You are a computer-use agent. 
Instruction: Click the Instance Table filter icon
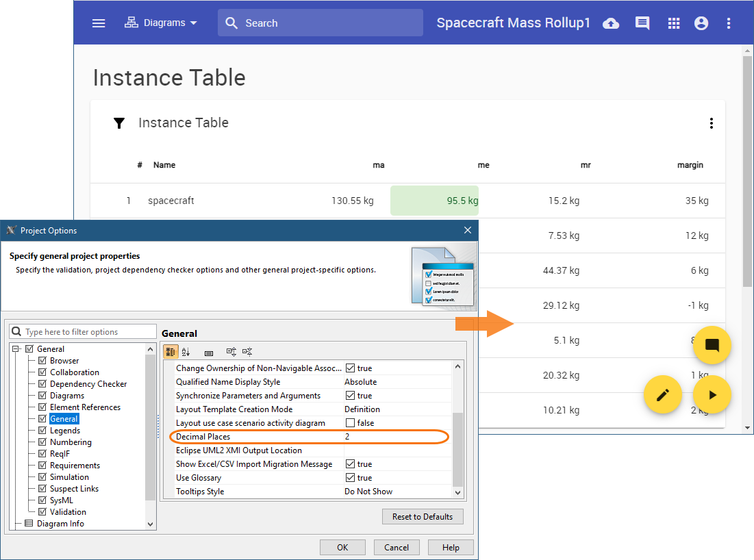coord(119,123)
